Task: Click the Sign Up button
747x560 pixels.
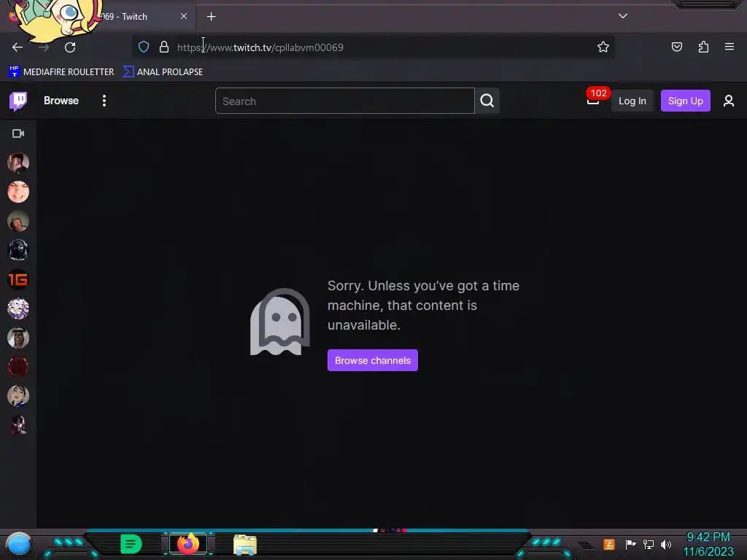Action: 685,101
